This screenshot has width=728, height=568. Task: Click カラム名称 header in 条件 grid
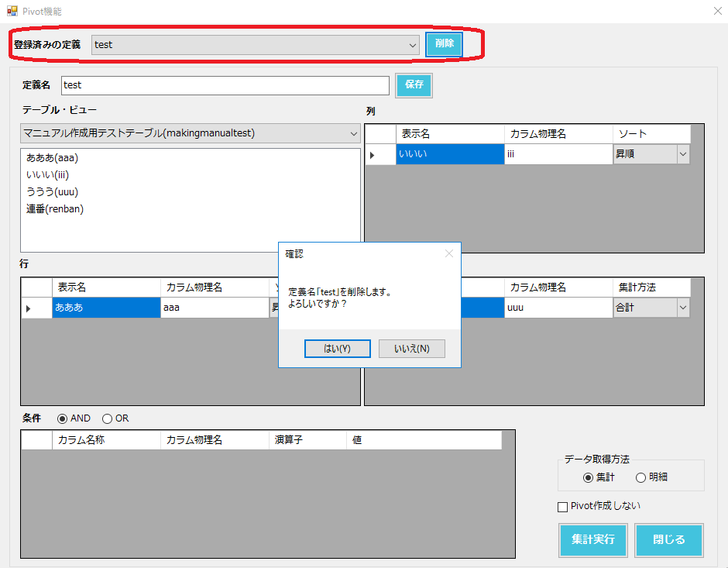coord(106,440)
